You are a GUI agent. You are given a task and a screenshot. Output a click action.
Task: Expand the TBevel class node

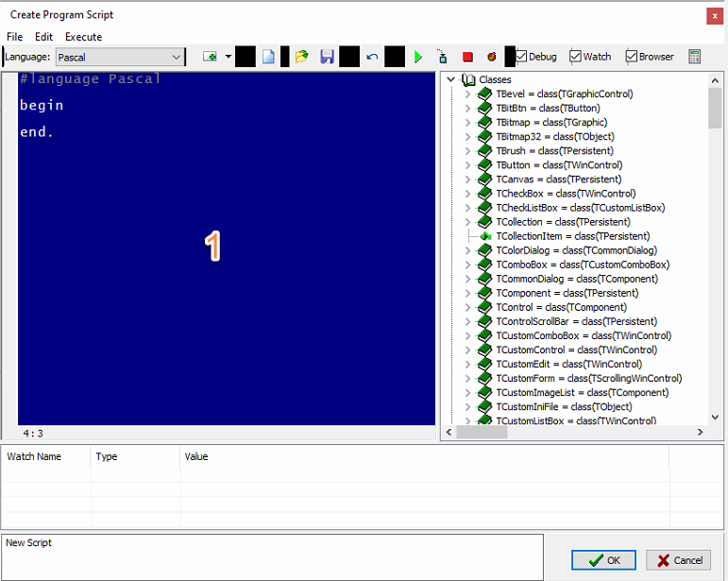[467, 94]
